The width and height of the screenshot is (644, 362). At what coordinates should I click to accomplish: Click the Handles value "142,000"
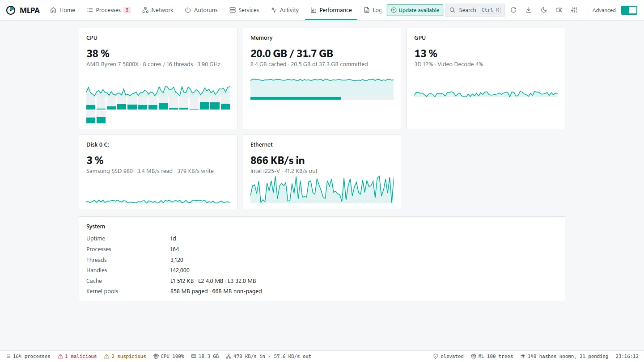[x=180, y=270]
